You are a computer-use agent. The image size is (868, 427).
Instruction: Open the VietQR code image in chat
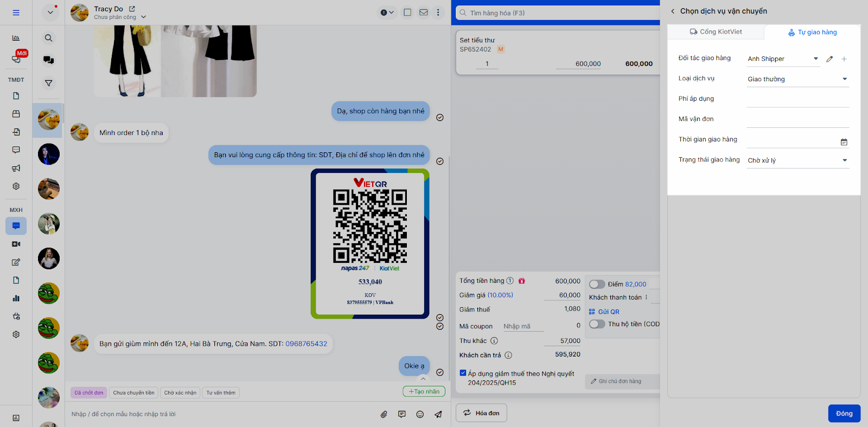[x=370, y=244]
